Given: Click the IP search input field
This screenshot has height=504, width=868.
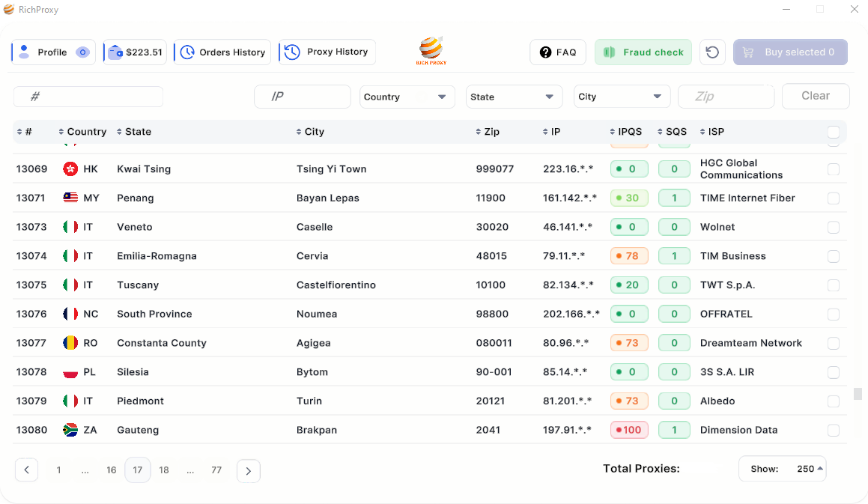Looking at the screenshot, I should [x=302, y=97].
